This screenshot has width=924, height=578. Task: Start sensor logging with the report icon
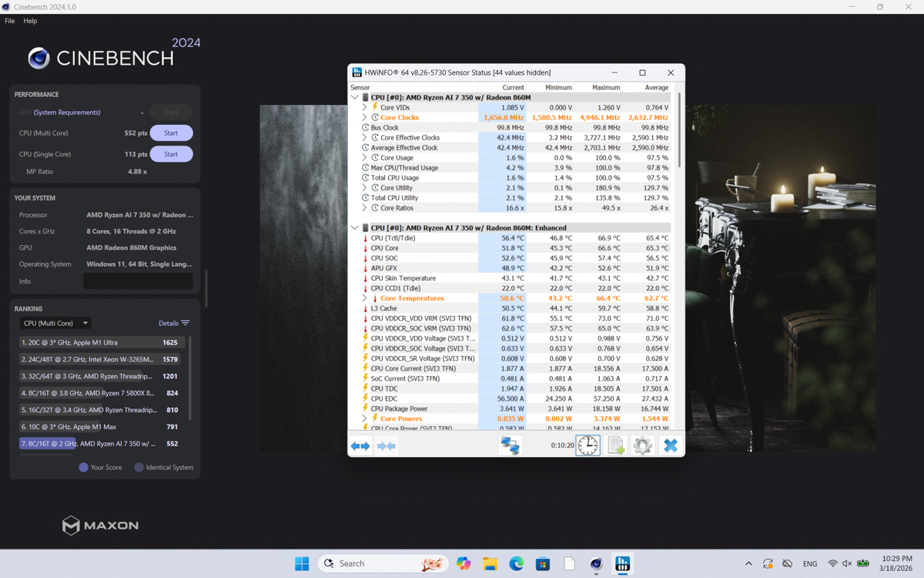[x=615, y=445]
